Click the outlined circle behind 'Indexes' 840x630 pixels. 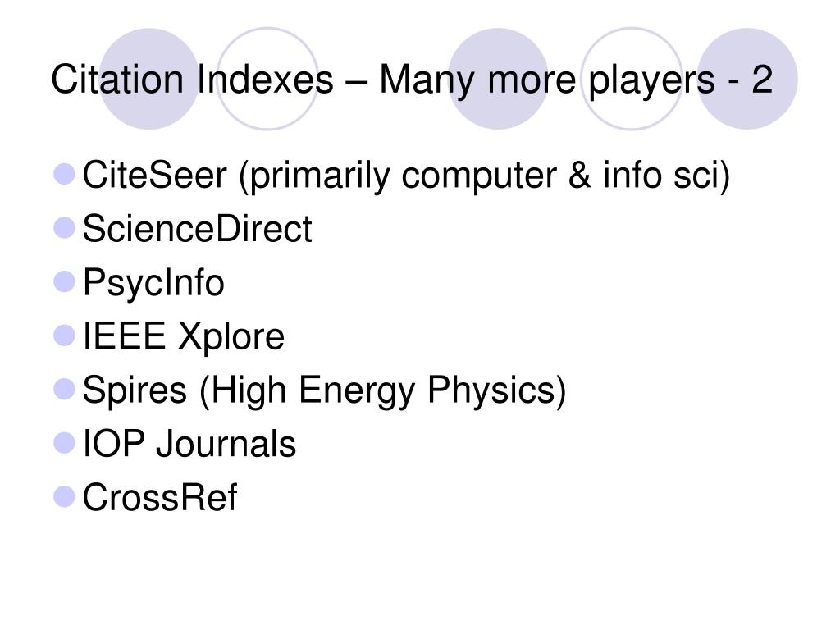(x=267, y=79)
